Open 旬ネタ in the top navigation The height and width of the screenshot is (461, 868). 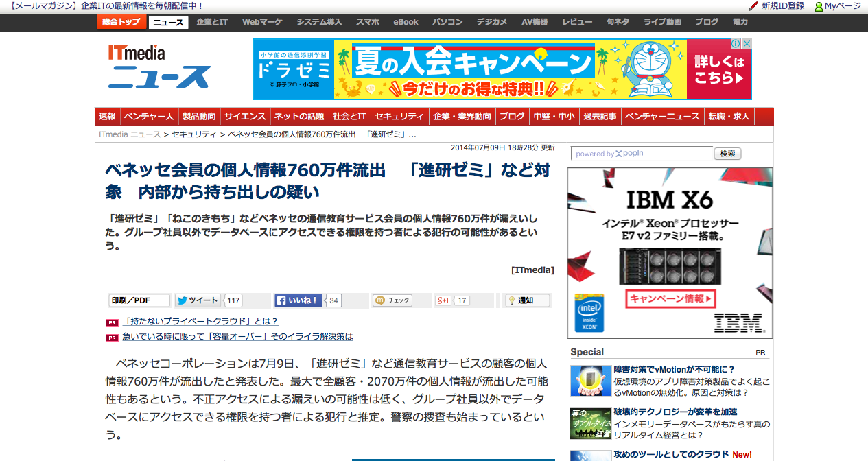618,22
